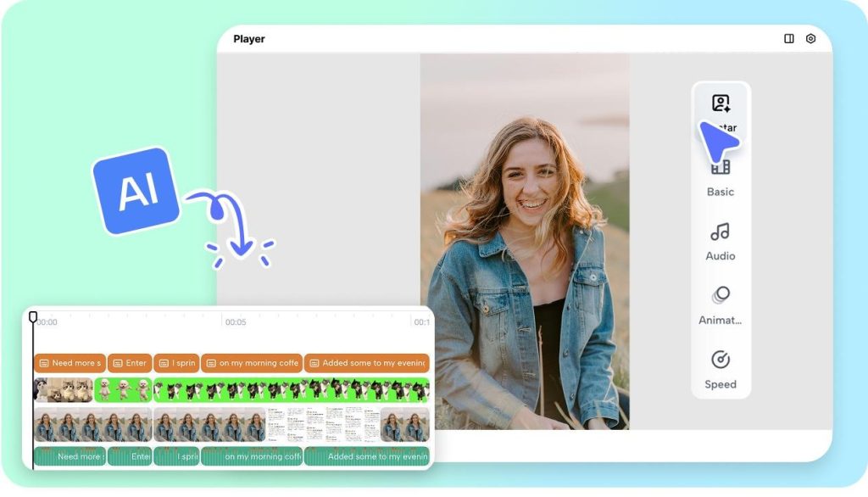Viewport: 868px width, 497px height.
Task: Click the timeline playhead at 00:00
Action: (33, 317)
